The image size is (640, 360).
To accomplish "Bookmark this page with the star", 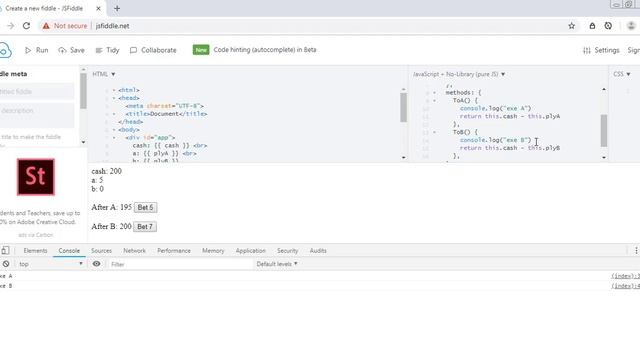I will pos(571,26).
